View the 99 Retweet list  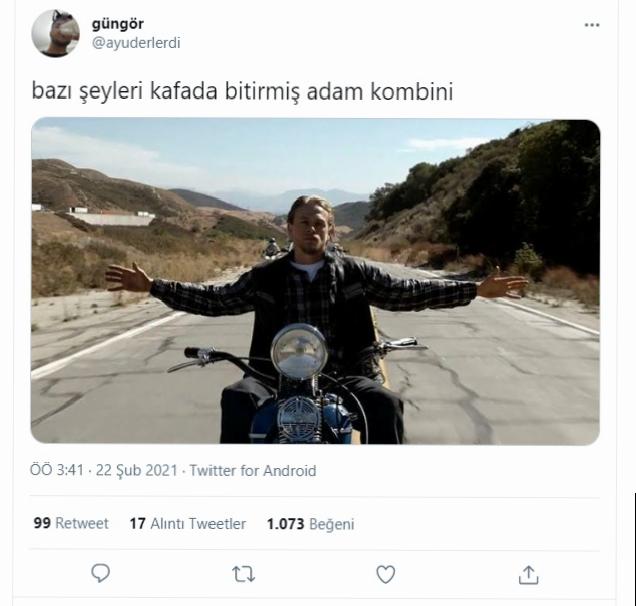point(71,523)
